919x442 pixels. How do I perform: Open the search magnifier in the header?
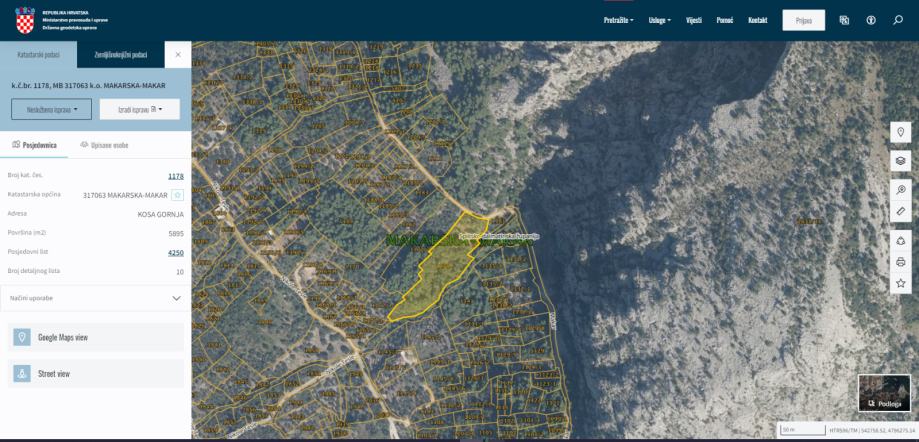898,20
